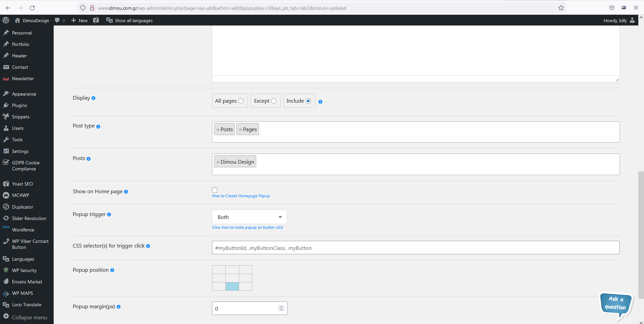
Task: Click the billy user avatar icon
Action: pyautogui.click(x=632, y=20)
